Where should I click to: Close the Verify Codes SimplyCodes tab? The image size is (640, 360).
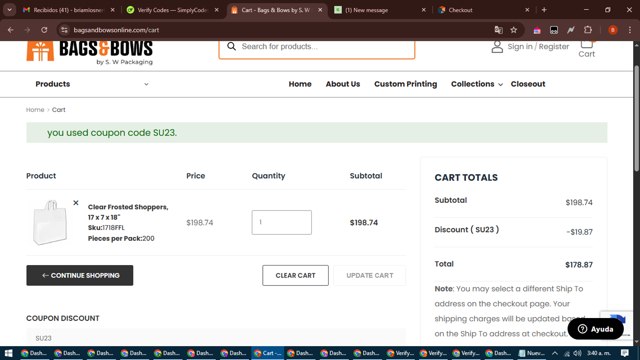pos(216,10)
